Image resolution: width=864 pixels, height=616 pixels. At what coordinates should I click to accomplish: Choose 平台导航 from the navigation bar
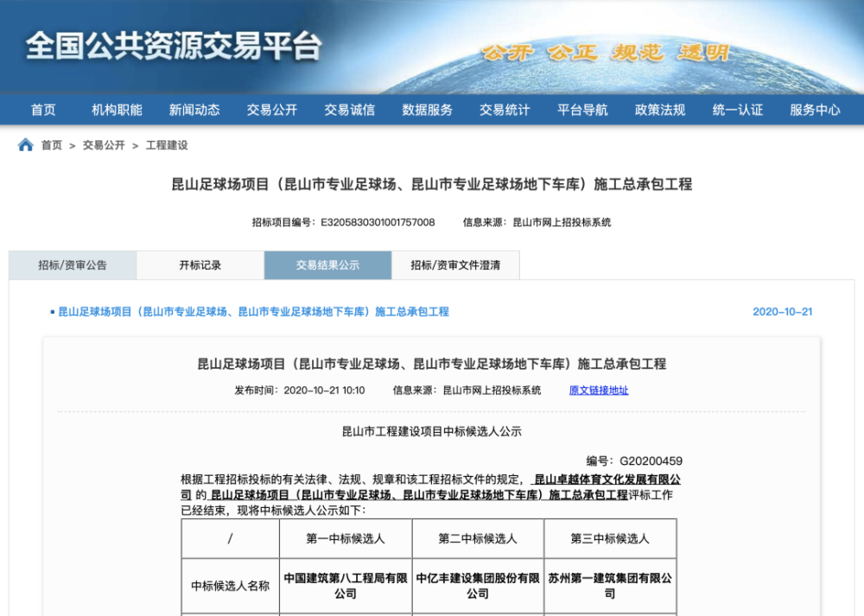point(582,111)
